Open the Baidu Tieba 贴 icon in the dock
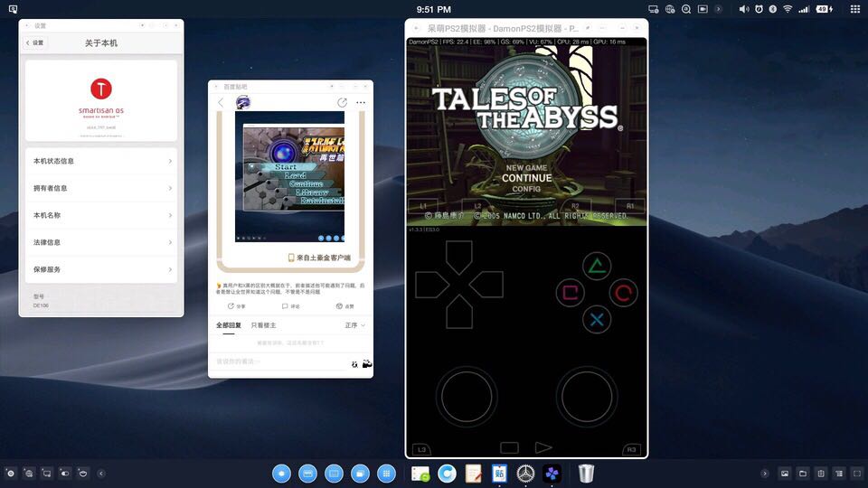The width and height of the screenshot is (868, 488). (x=499, y=474)
